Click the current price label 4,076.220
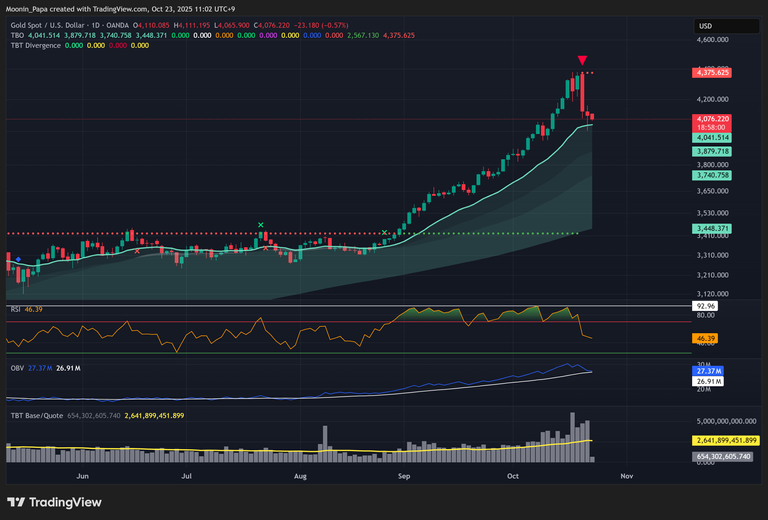Screen dimensions: 768x520 tap(712, 119)
